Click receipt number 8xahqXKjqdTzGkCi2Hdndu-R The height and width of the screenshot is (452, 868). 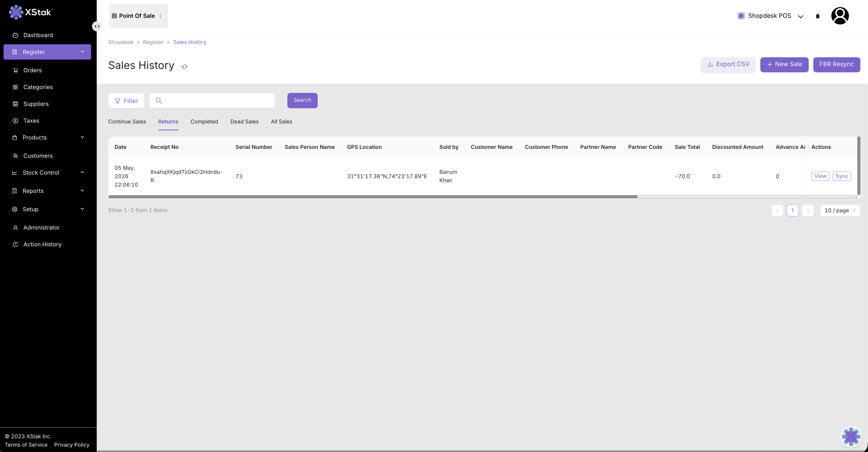[x=186, y=176]
